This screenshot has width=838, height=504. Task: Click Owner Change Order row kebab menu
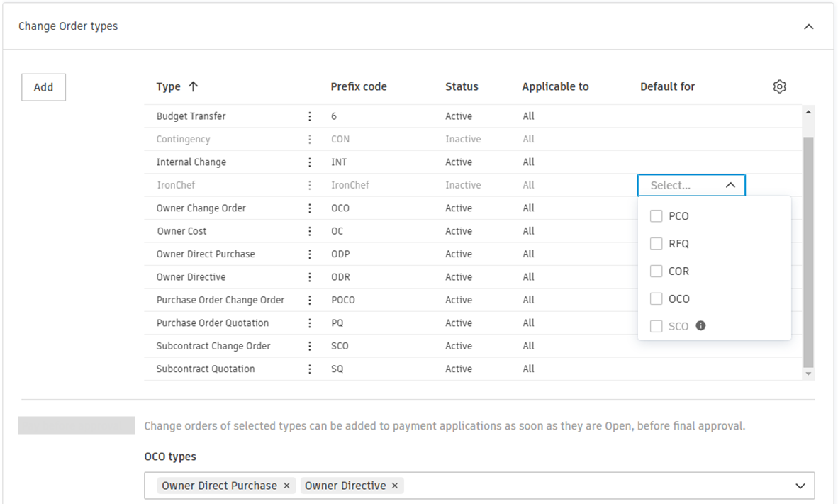coord(310,208)
